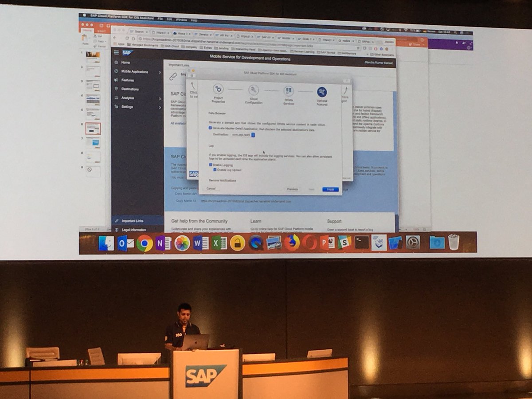Select the Optional Features wizard step icon
532x399 pixels.
point(322,92)
